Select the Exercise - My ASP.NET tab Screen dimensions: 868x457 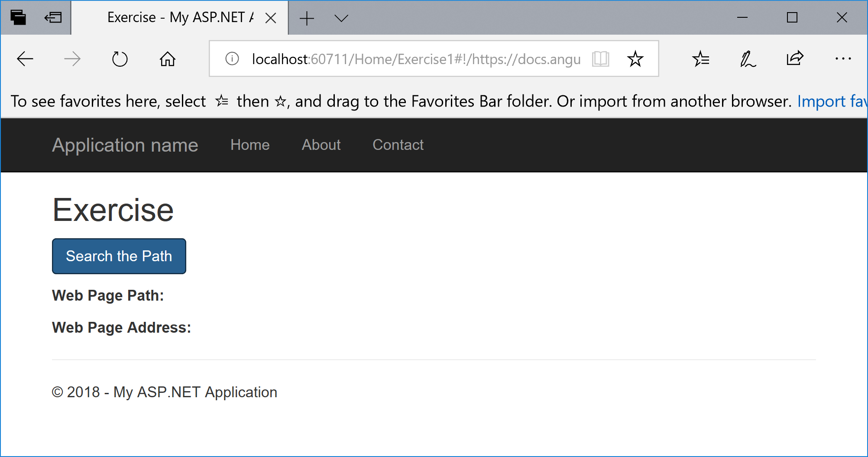coord(180,18)
